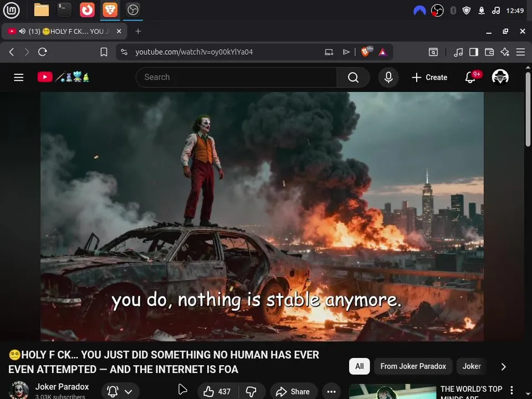Viewport: 532px width, 399px height.
Task: Launch the Terminal from the panel
Action: point(64,10)
